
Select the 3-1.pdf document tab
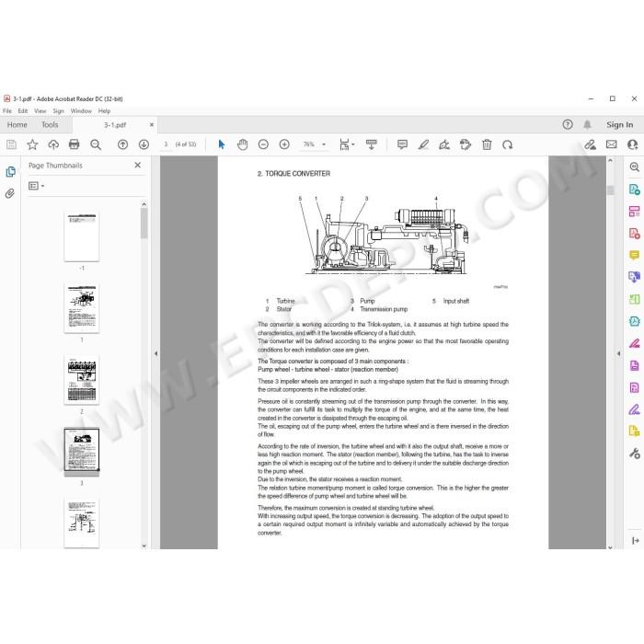click(115, 125)
